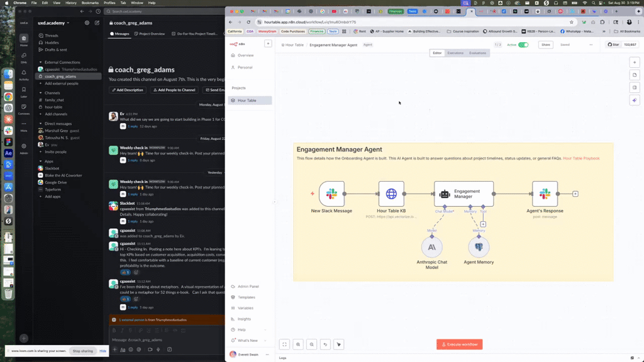Collapse Apps section in Slack
Screen dimensions: 644x362
point(40,162)
